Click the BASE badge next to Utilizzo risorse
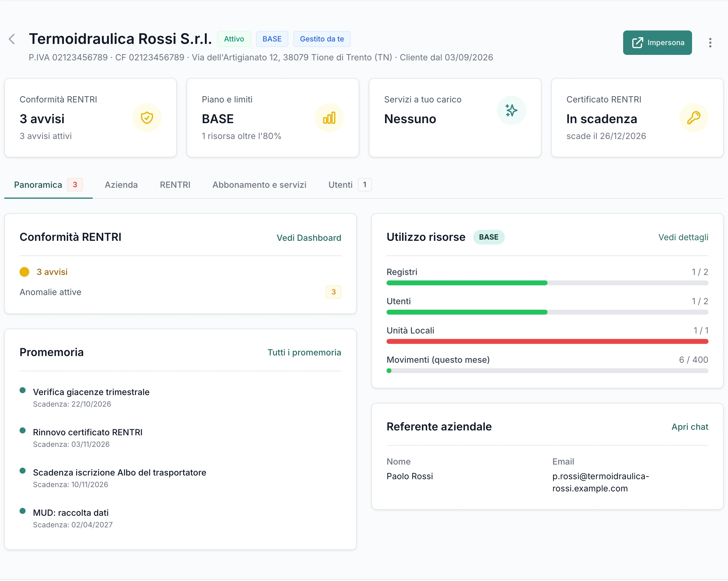The image size is (728, 581). (488, 237)
